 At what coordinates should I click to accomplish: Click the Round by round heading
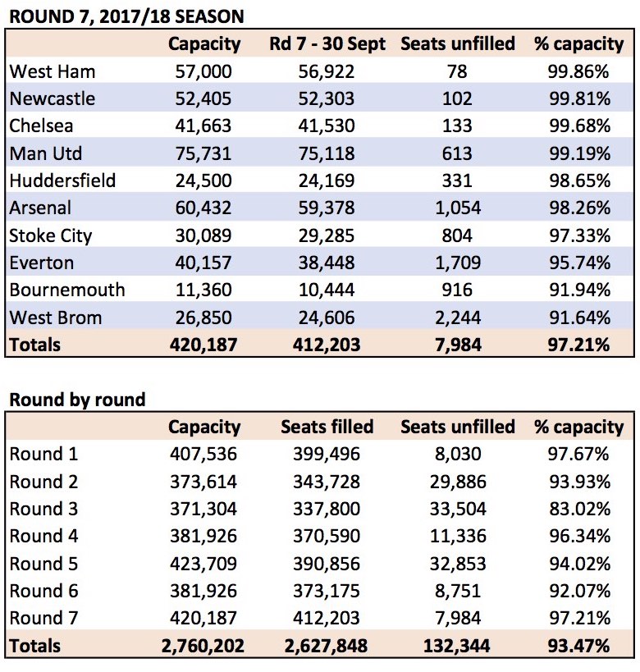[78, 400]
